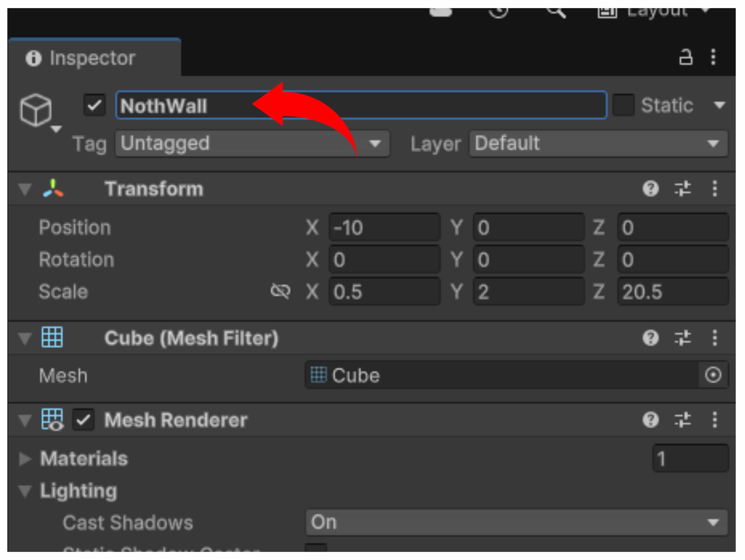This screenshot has width=745, height=560.
Task: Open the Layer dropdown showing Default
Action: pos(598,144)
